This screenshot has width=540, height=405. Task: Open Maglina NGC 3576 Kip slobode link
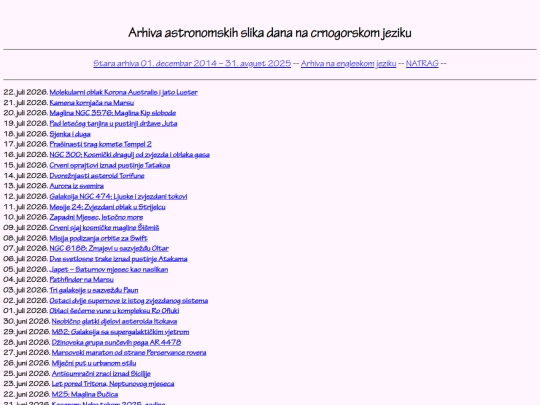click(x=113, y=113)
